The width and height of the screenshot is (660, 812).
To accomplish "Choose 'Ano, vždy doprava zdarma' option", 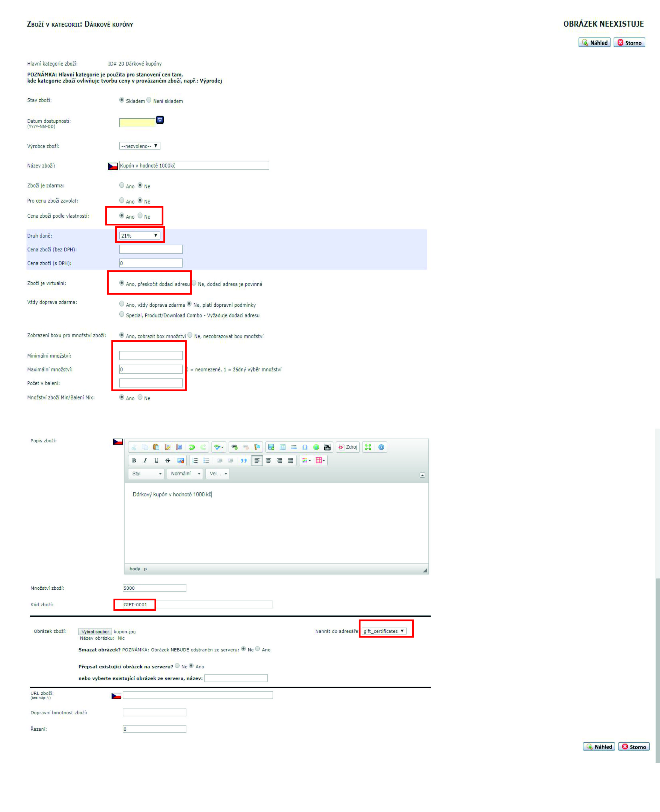I will (x=122, y=304).
